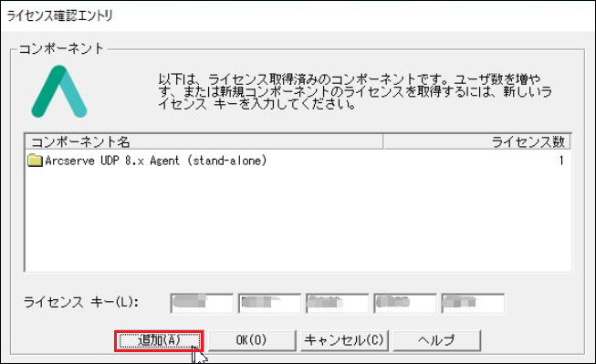Image resolution: width=596 pixels, height=364 pixels.
Task: Focus the fourth license key field
Action: [405, 303]
